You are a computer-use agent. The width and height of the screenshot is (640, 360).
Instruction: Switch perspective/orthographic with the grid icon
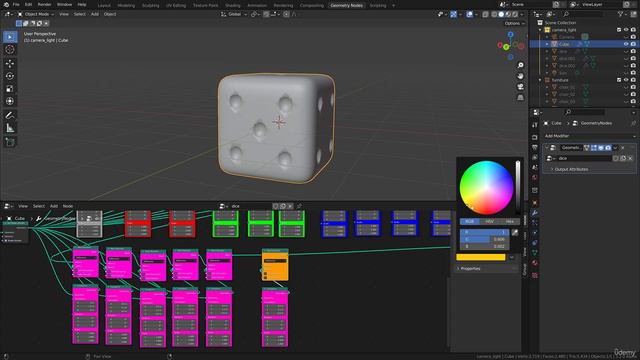520,98
